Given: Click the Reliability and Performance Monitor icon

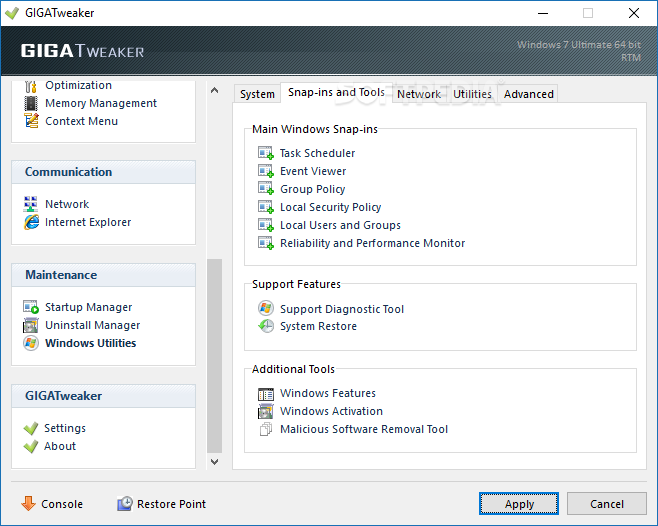Looking at the screenshot, I should pos(266,243).
